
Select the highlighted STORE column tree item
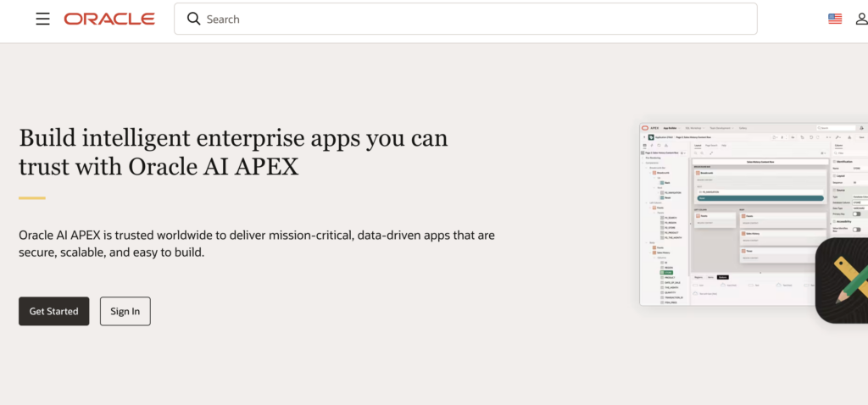[666, 272]
